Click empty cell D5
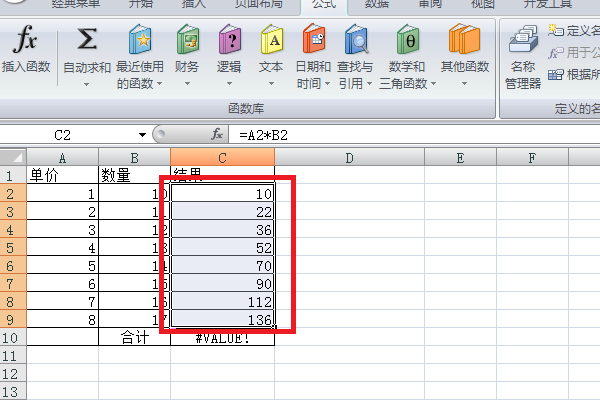This screenshot has height=400, width=600. (x=349, y=247)
